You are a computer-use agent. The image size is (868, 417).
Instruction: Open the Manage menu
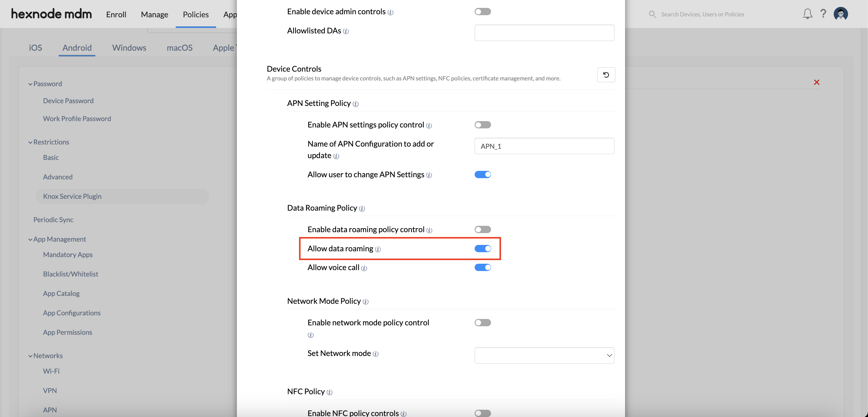pos(154,14)
